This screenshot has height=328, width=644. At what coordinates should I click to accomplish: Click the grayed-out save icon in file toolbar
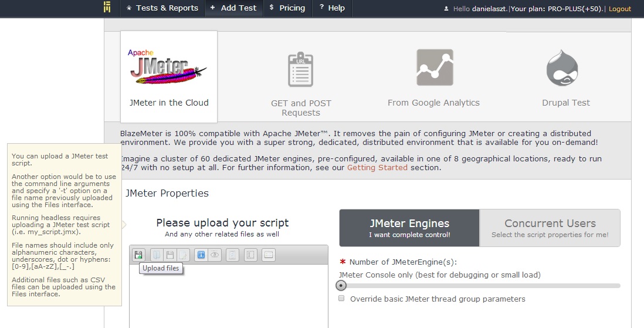[x=170, y=255]
